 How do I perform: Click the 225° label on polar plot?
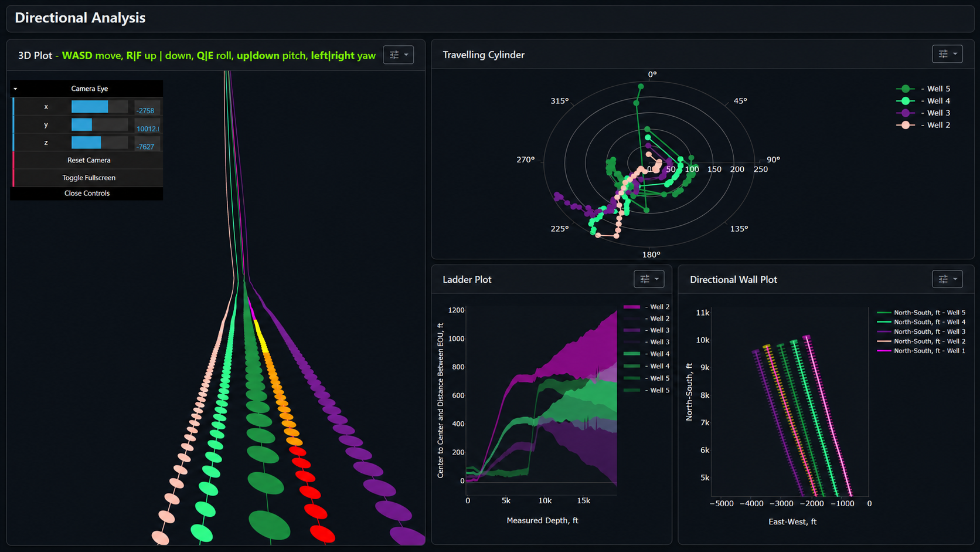click(560, 229)
